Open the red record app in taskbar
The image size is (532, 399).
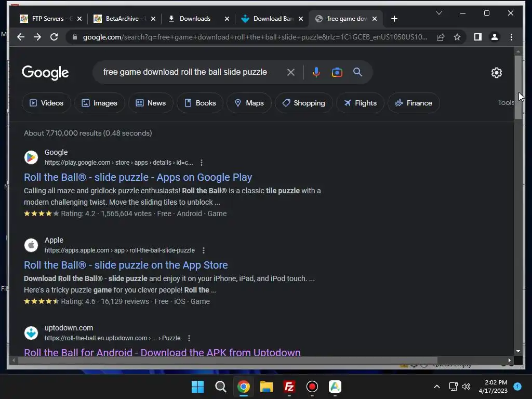coord(312,387)
